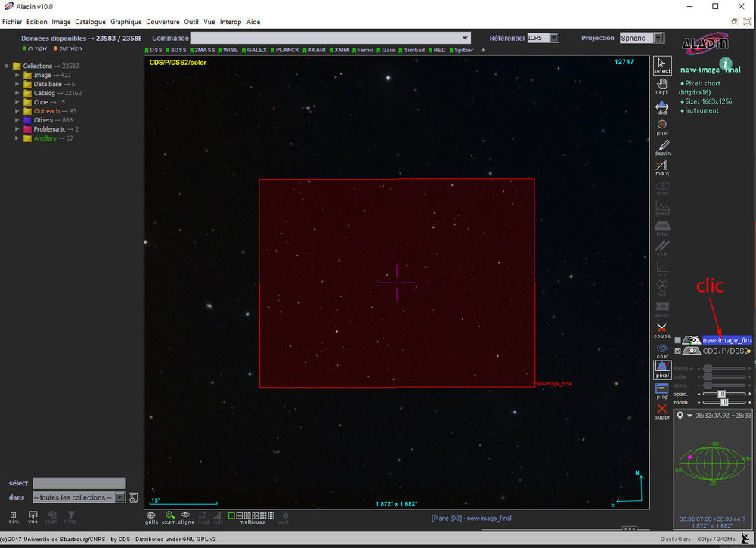This screenshot has height=548, width=756.
Task: Click the Simbad bookmark shortcut
Action: [414, 50]
